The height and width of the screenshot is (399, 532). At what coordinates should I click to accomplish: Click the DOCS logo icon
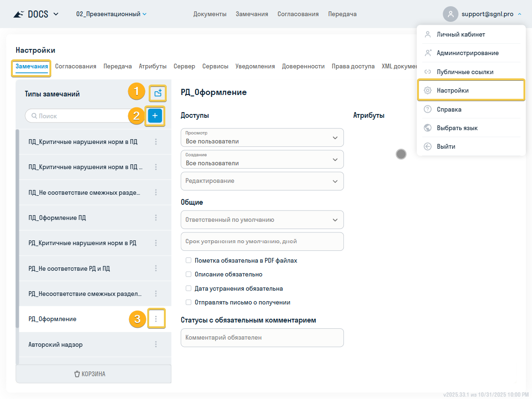[x=19, y=14]
